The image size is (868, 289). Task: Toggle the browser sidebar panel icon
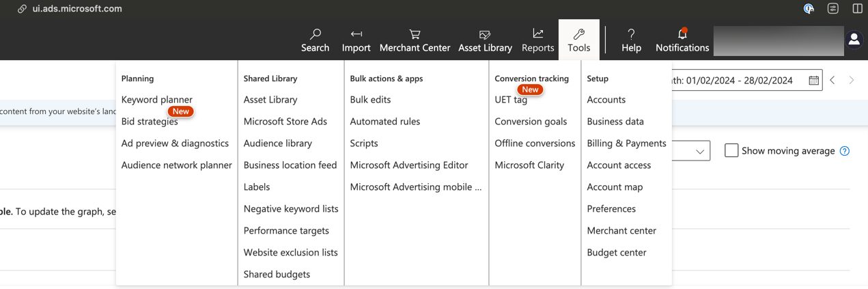click(858, 9)
